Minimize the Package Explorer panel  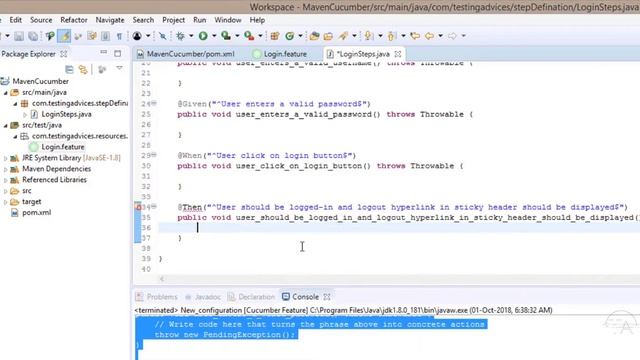(103, 52)
